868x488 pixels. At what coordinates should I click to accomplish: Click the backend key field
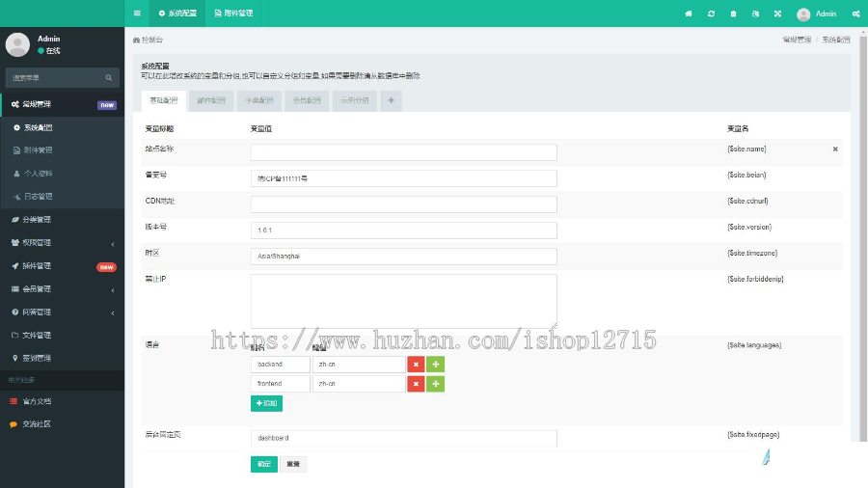tap(280, 365)
